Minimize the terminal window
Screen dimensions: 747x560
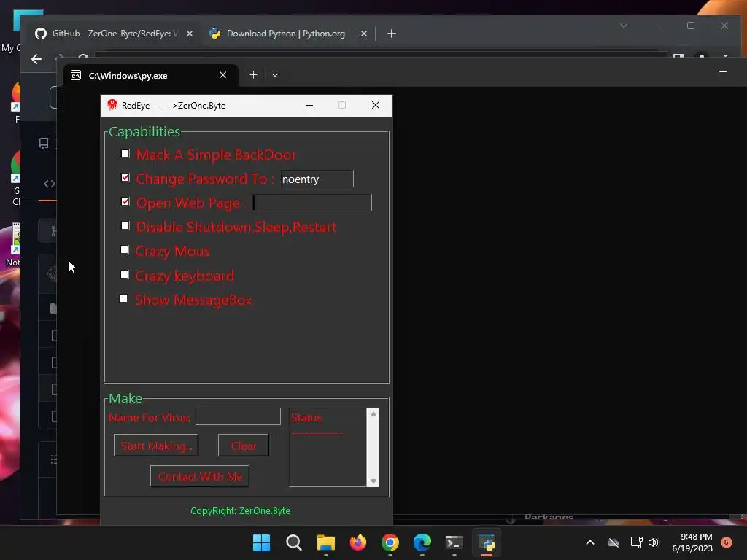[x=723, y=72]
